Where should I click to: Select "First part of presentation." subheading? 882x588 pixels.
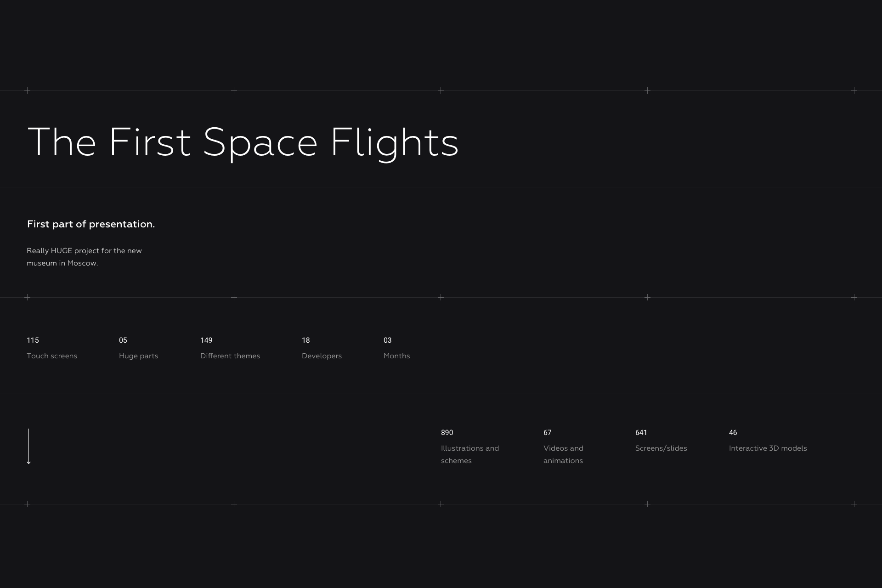coord(91,224)
